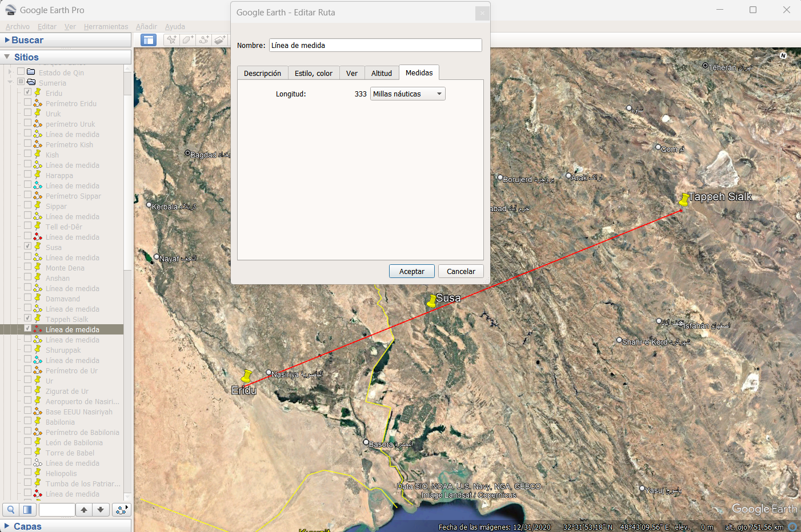Toggle the Sumeria folder checkbox
This screenshot has height=532, width=801.
coord(21,82)
